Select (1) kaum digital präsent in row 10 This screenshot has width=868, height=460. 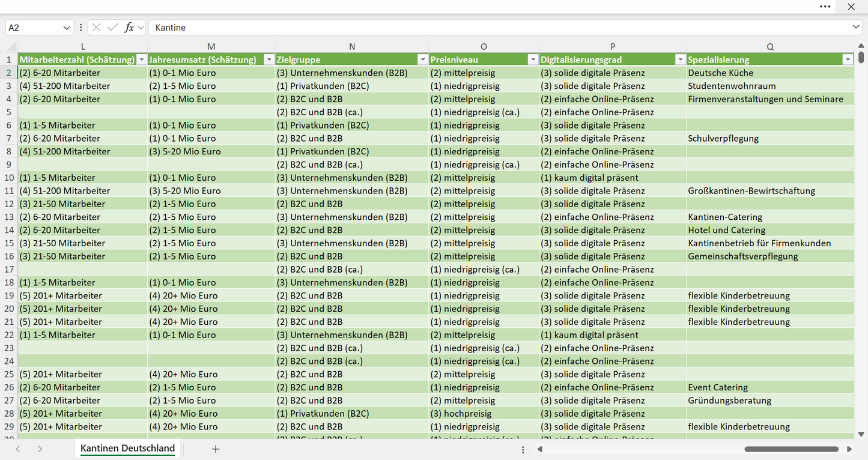point(613,178)
